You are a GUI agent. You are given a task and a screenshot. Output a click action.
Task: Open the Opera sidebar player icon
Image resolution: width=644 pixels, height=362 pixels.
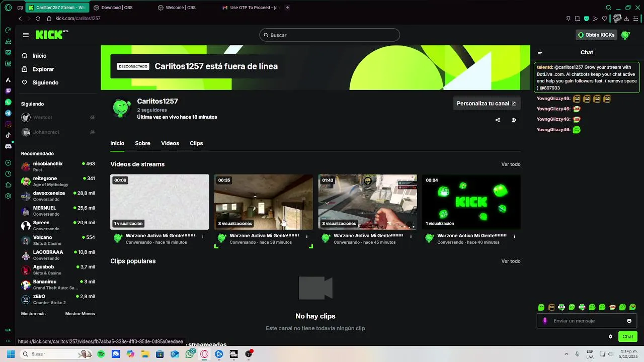(x=8, y=163)
